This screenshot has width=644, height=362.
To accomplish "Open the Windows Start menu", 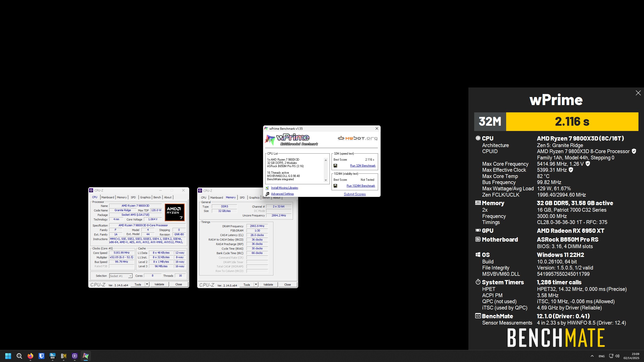I will [x=8, y=356].
